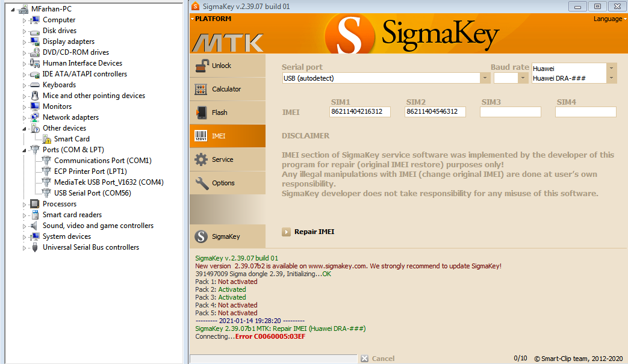Click the SigmaKey title bar app icon
Viewport: 628px width, 364px height.
coord(196,6)
